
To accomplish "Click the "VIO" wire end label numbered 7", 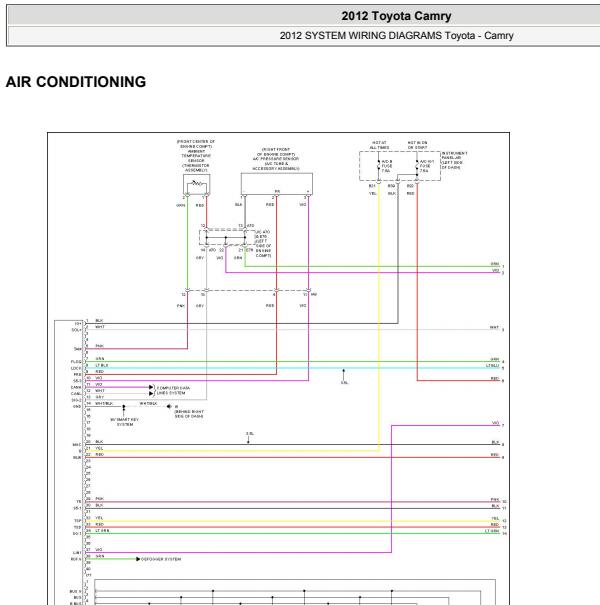I will coord(495,423).
